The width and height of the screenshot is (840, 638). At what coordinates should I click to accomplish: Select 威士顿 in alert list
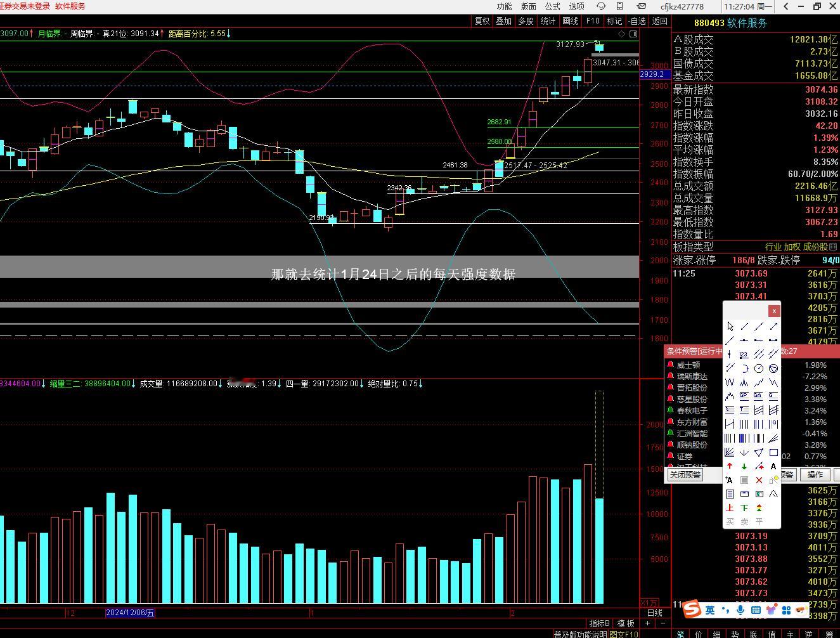click(x=688, y=365)
